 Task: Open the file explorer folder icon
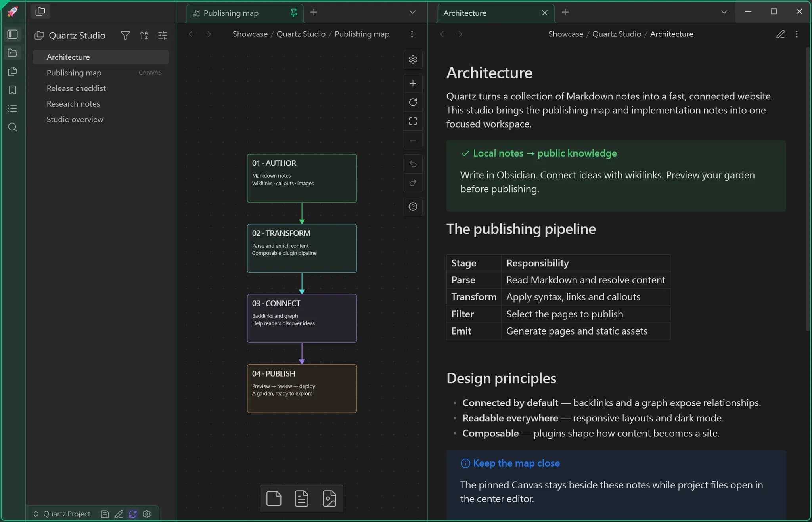(x=13, y=53)
